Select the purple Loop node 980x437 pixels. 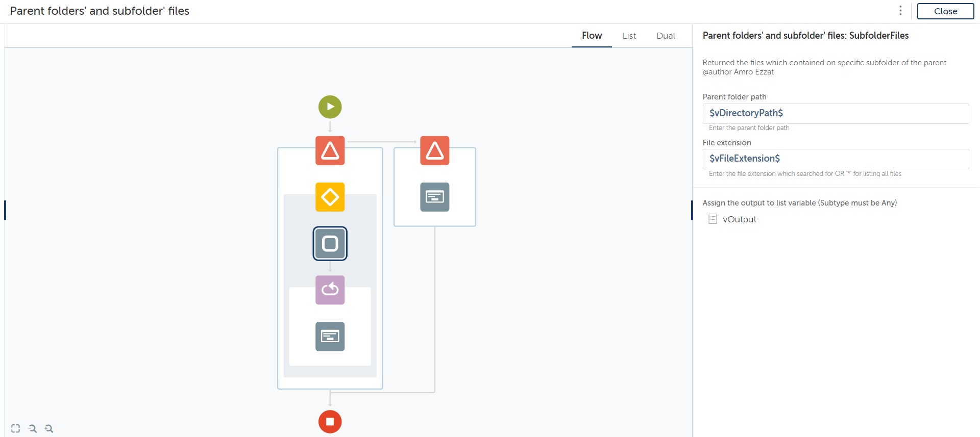click(x=330, y=290)
